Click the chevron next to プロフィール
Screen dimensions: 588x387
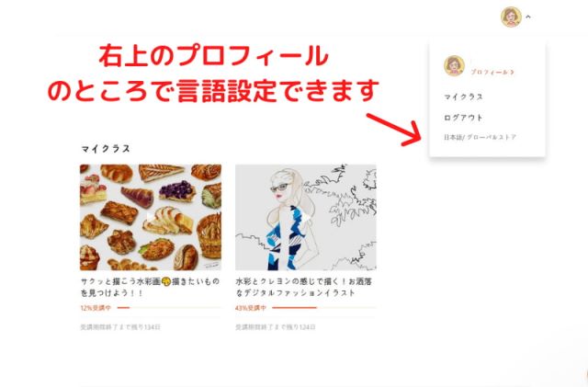[x=512, y=72]
